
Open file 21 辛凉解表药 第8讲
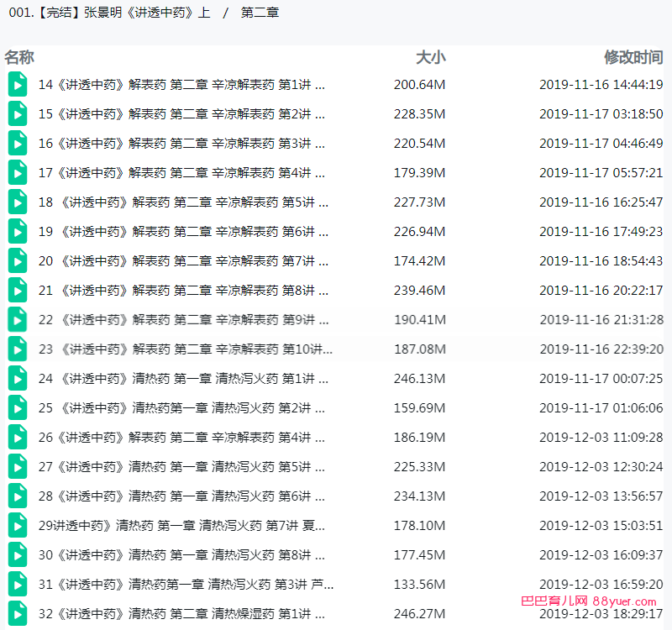(183, 291)
